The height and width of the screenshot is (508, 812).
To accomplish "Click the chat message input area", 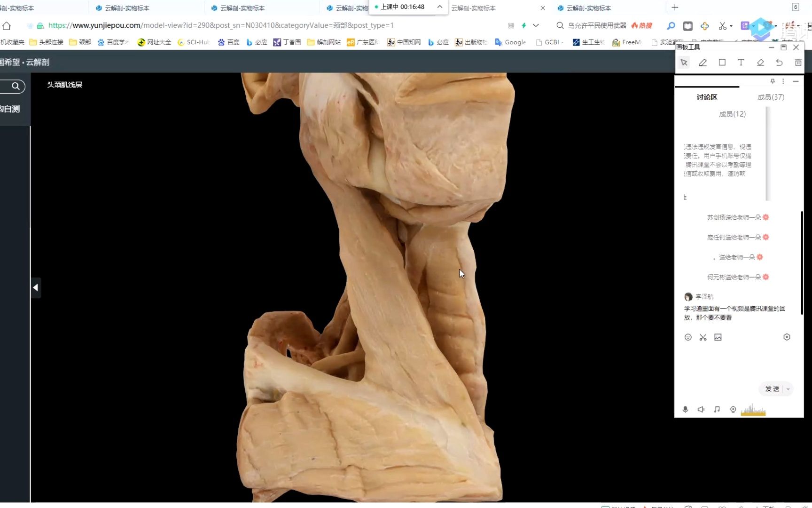I will point(738,362).
